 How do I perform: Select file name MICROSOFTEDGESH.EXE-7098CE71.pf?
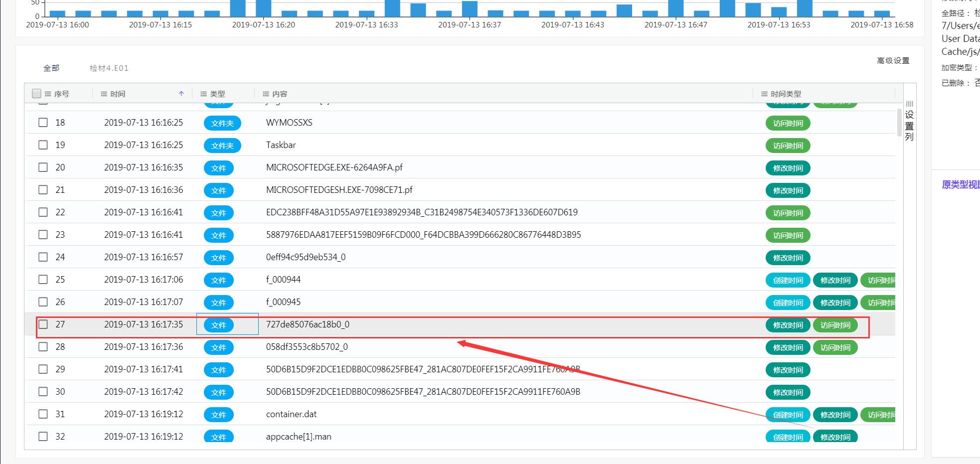point(339,190)
